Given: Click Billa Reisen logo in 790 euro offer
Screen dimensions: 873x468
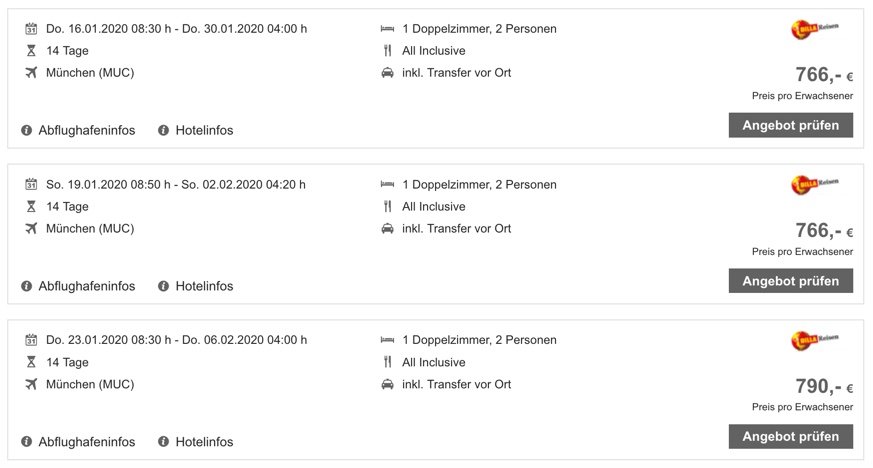Looking at the screenshot, I should click(x=815, y=339).
